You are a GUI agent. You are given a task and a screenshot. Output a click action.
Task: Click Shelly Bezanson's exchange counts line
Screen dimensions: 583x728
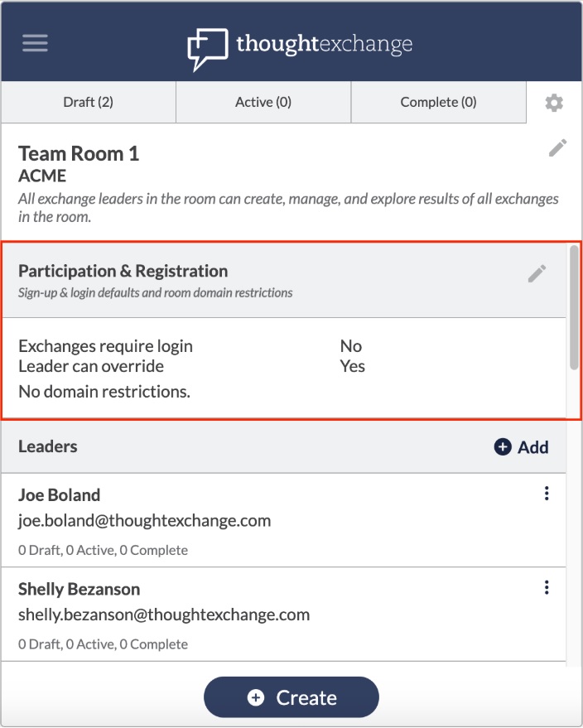click(x=103, y=644)
